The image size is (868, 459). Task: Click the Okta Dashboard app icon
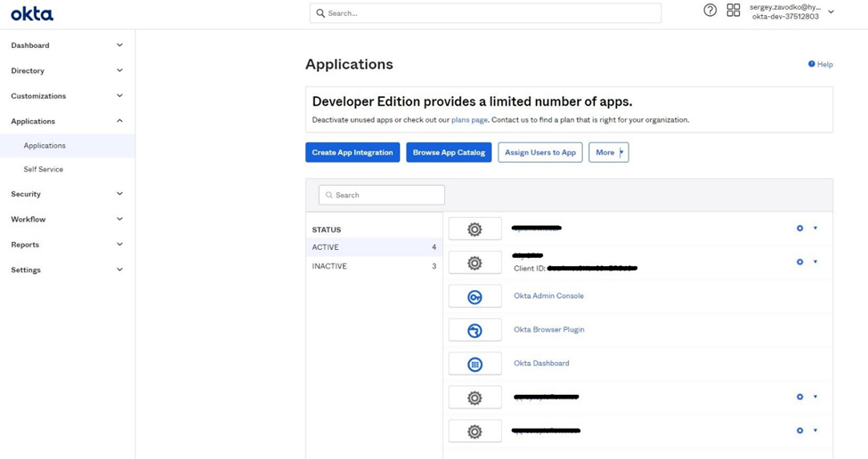[475, 365]
